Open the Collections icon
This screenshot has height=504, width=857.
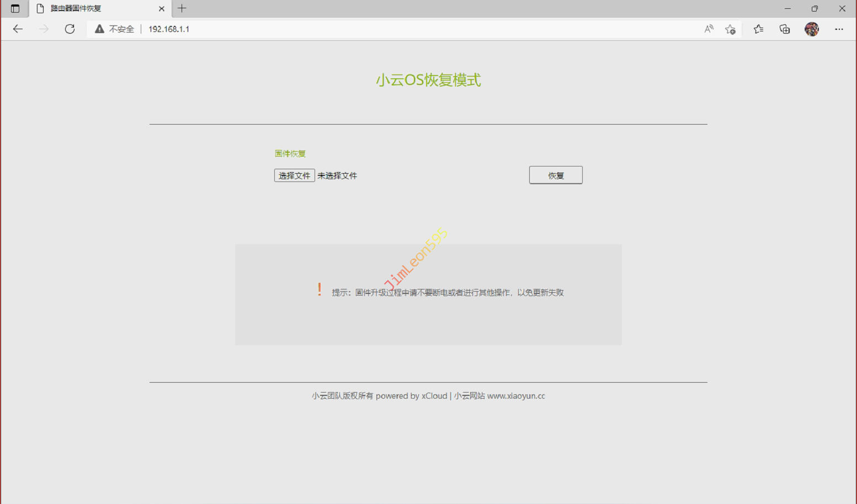(x=784, y=29)
